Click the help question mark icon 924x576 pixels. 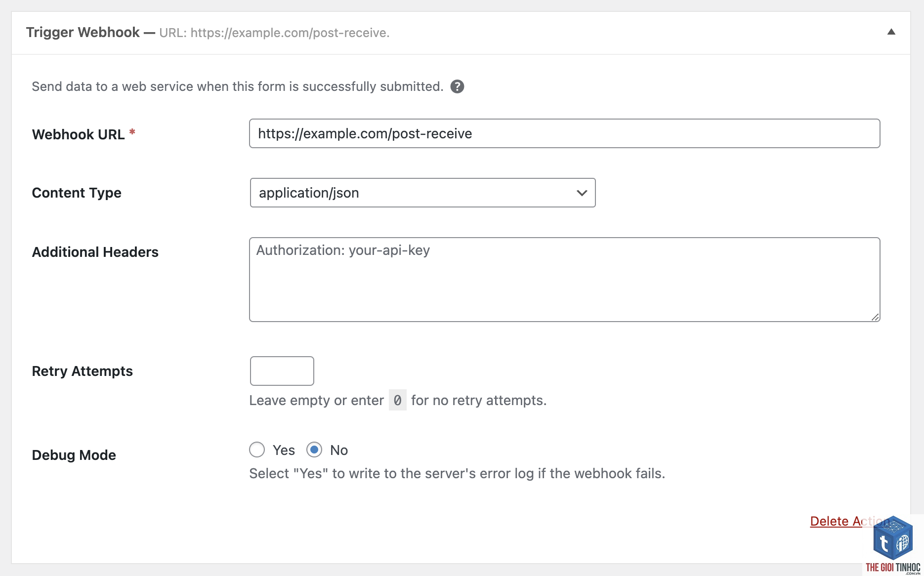point(457,86)
